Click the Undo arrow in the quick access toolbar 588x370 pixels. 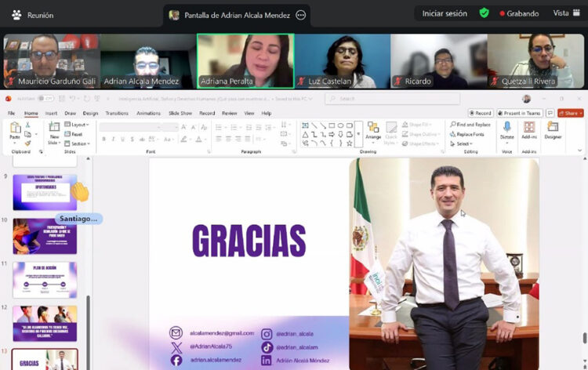[x=72, y=99]
